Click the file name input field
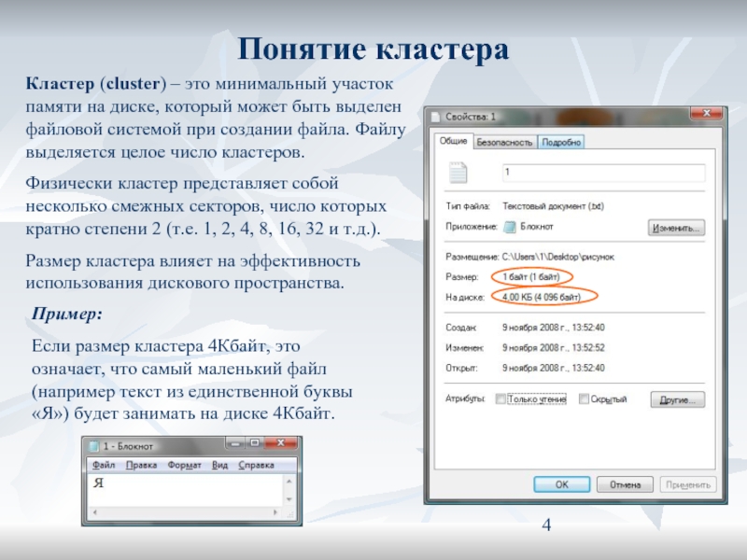Image resolution: width=747 pixels, height=560 pixels. tap(602, 173)
